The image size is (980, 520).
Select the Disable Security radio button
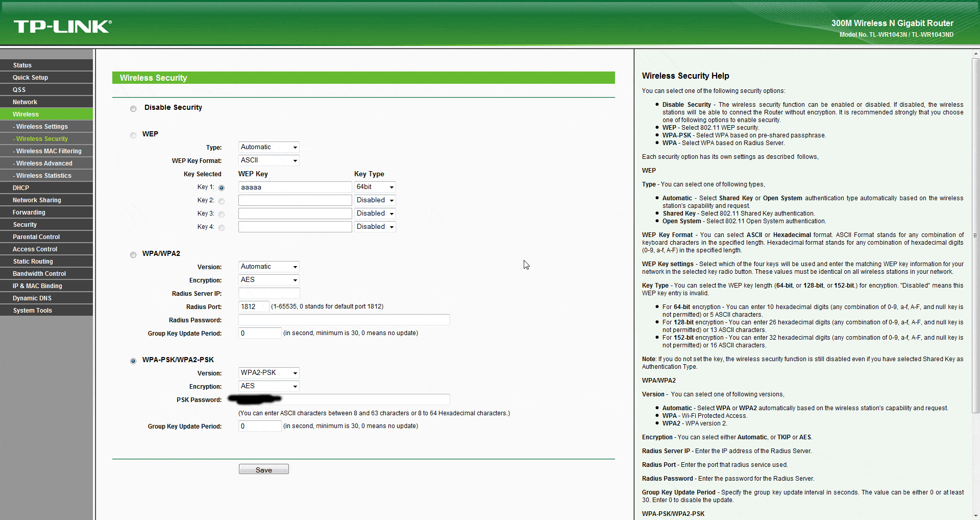[x=133, y=108]
